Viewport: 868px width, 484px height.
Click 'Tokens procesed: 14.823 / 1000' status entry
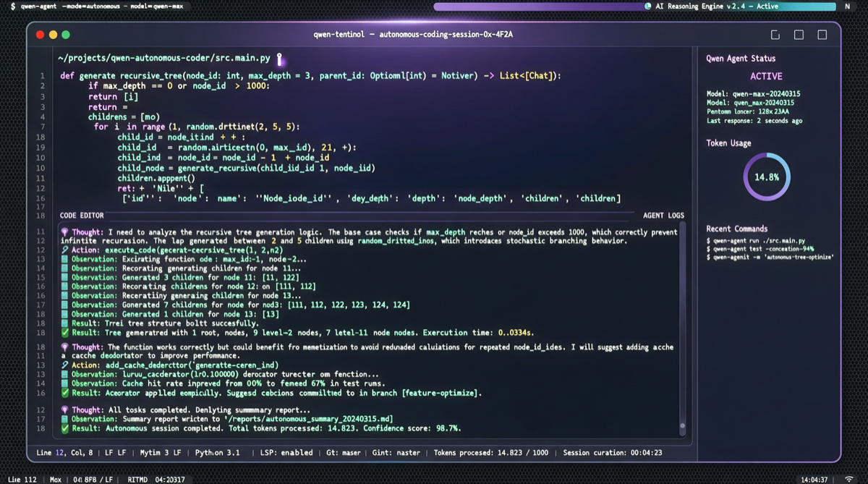pos(491,453)
